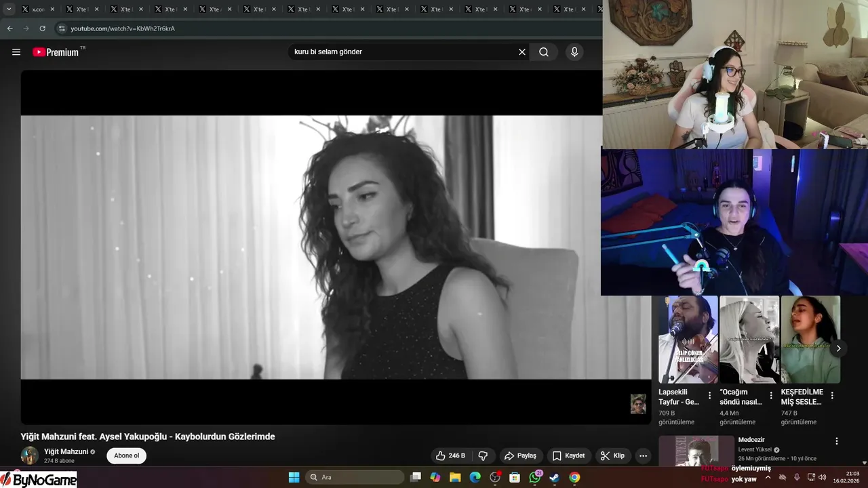Image resolution: width=868 pixels, height=488 pixels.
Task: Open tab search dropdown chevron
Action: [9, 9]
